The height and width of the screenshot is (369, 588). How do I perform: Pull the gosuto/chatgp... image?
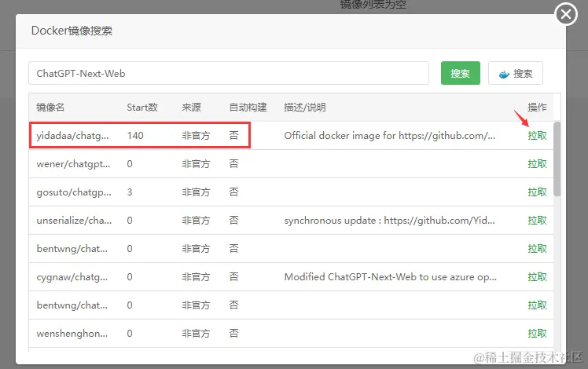pyautogui.click(x=537, y=192)
